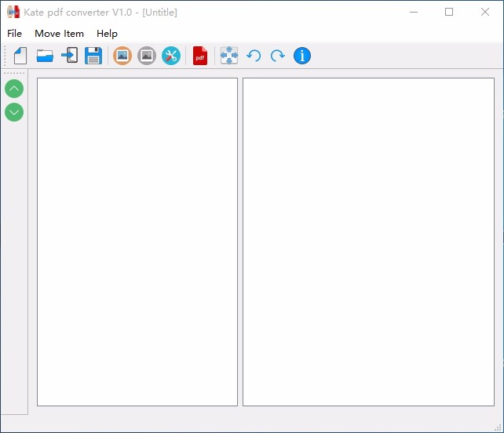504x433 pixels.
Task: Click the Kate pdf converter title icon
Action: point(13,12)
